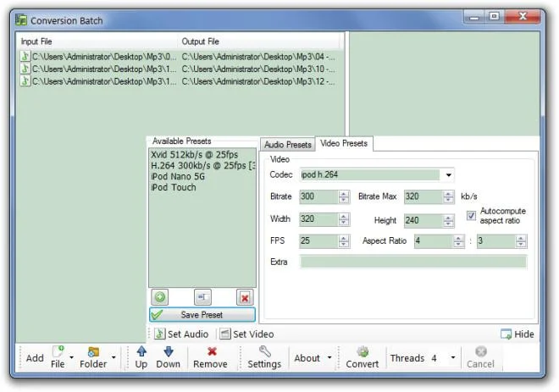This screenshot has width=559, height=392.
Task: Move selected file Down with arrow icon
Action: pos(168,357)
